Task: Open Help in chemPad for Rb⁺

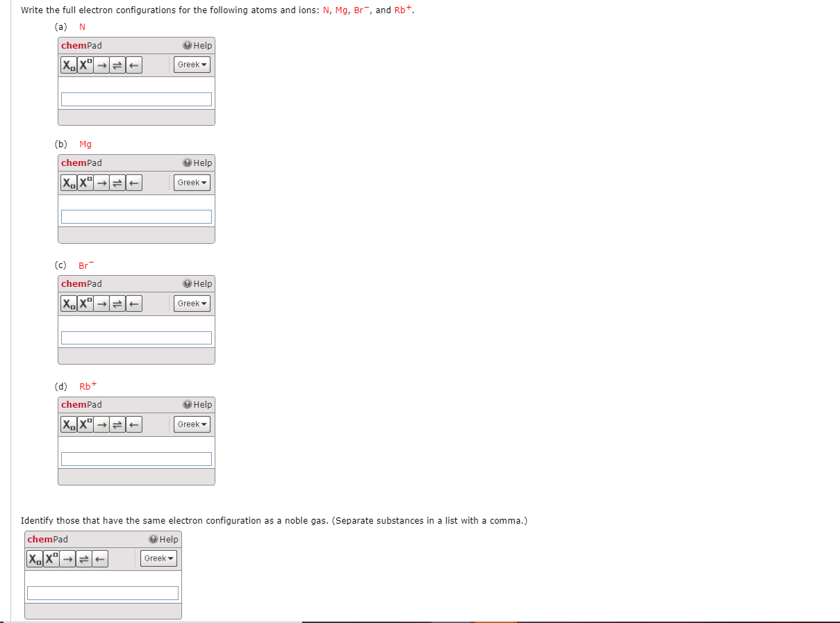Action: (x=198, y=404)
